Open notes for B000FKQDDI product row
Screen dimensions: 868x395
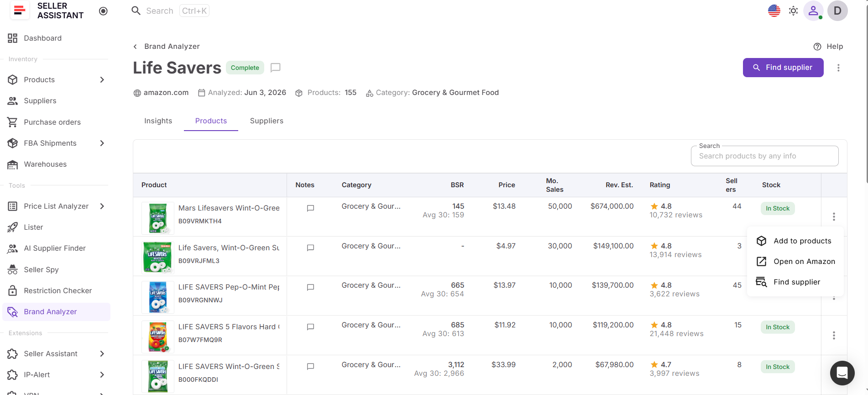[x=310, y=367]
